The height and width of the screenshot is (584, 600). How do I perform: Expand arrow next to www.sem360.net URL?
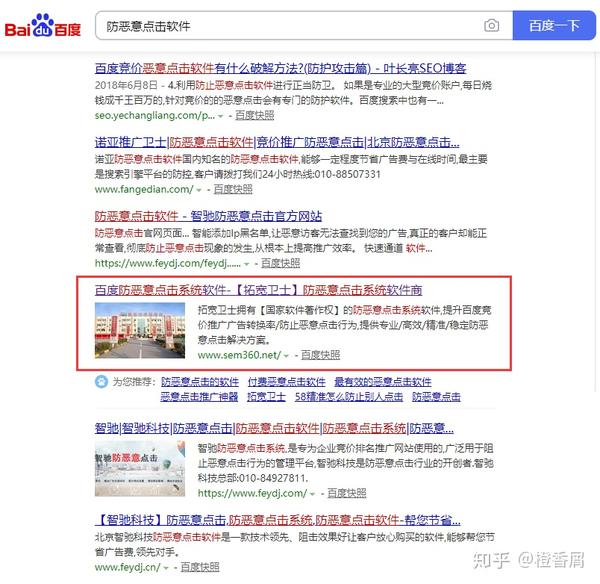[x=286, y=356]
